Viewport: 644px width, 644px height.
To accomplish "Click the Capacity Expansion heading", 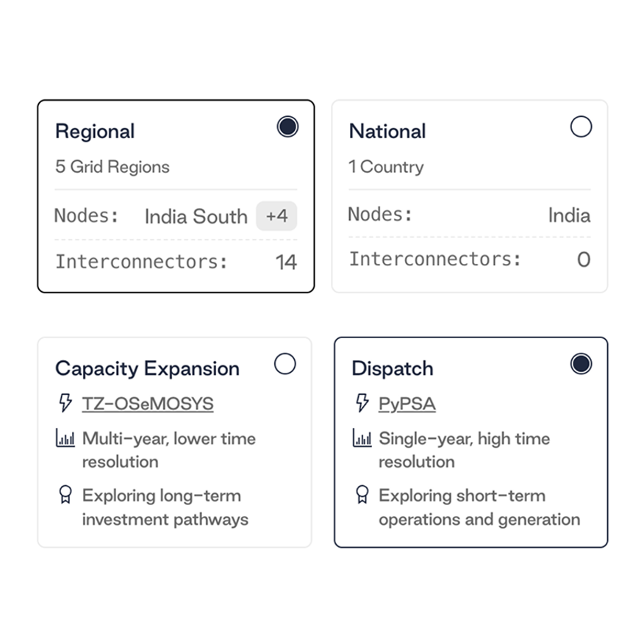I will [147, 368].
